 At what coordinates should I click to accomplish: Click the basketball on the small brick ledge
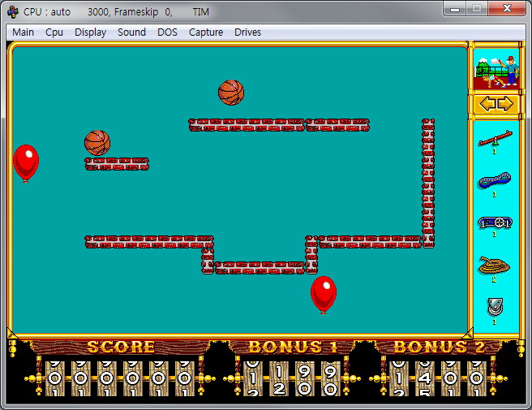tap(97, 143)
